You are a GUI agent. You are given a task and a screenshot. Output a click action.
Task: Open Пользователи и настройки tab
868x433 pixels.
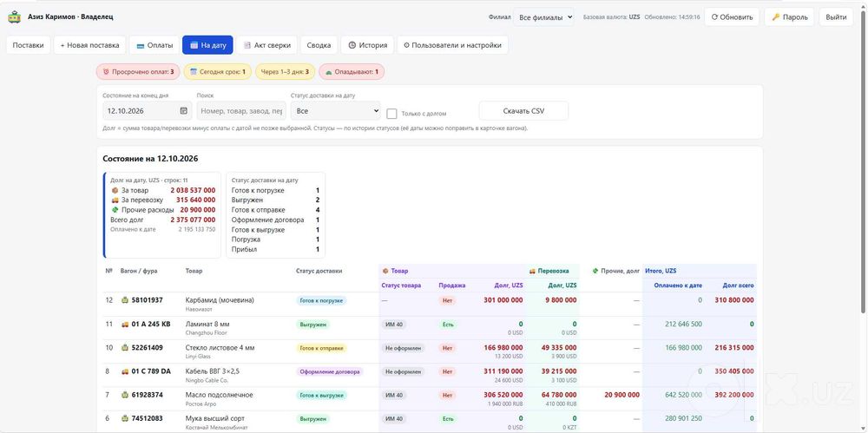tap(452, 45)
